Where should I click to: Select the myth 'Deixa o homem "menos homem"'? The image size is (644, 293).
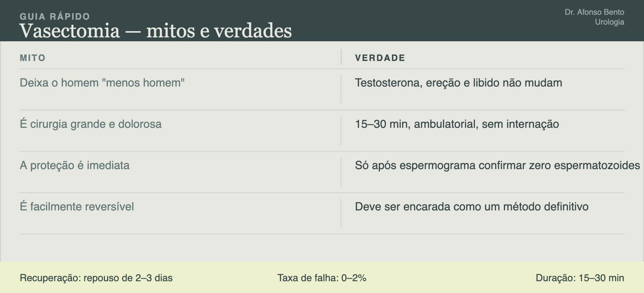click(x=102, y=83)
